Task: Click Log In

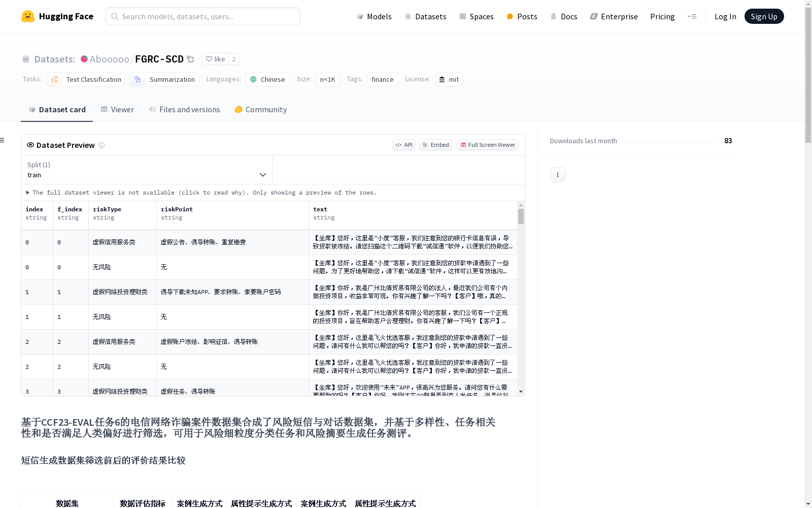Action: pos(725,16)
